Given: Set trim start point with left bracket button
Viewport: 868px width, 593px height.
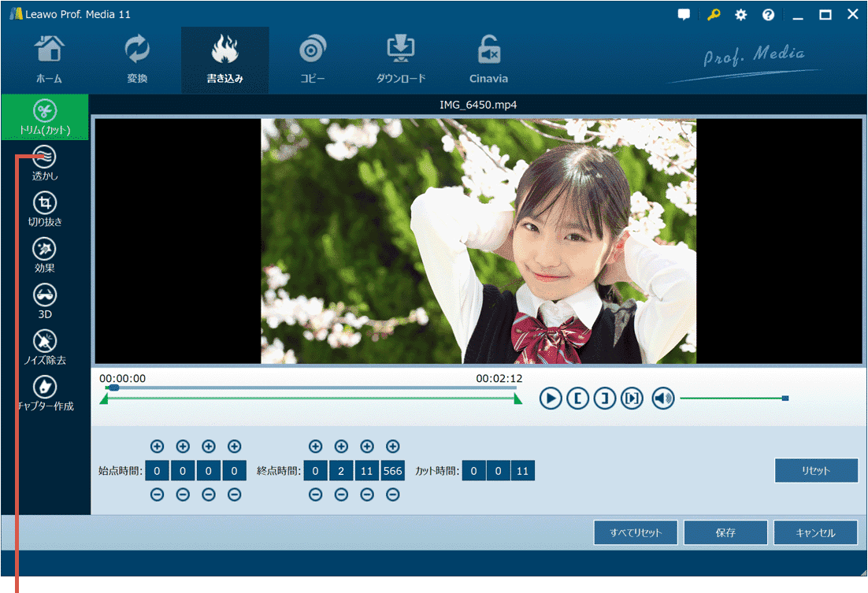Looking at the screenshot, I should click(577, 398).
